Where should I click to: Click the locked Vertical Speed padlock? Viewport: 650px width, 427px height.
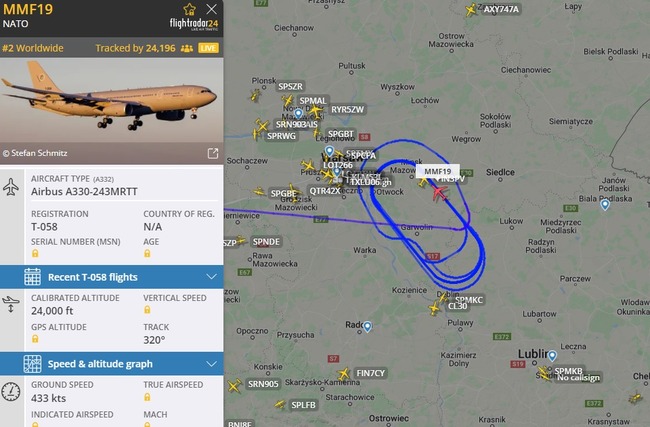(147, 310)
